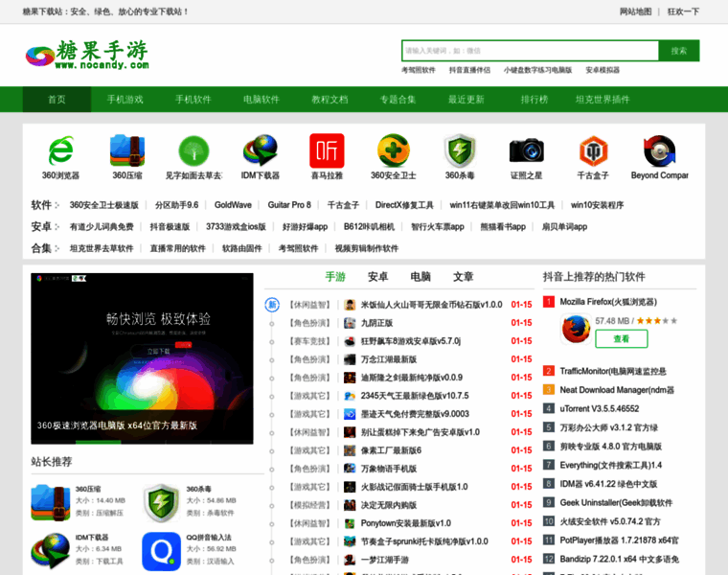Click 抖音直播伴侣 hot search link
The image size is (728, 575).
tap(469, 70)
